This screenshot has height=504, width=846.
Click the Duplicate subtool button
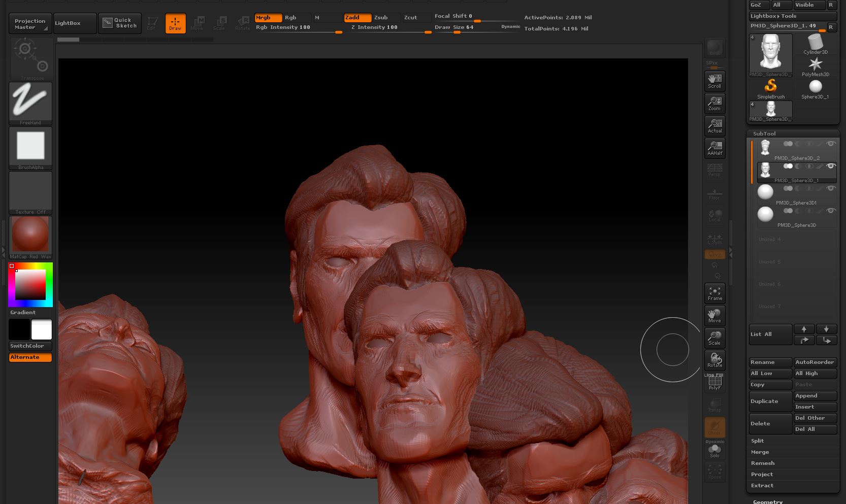(771, 401)
